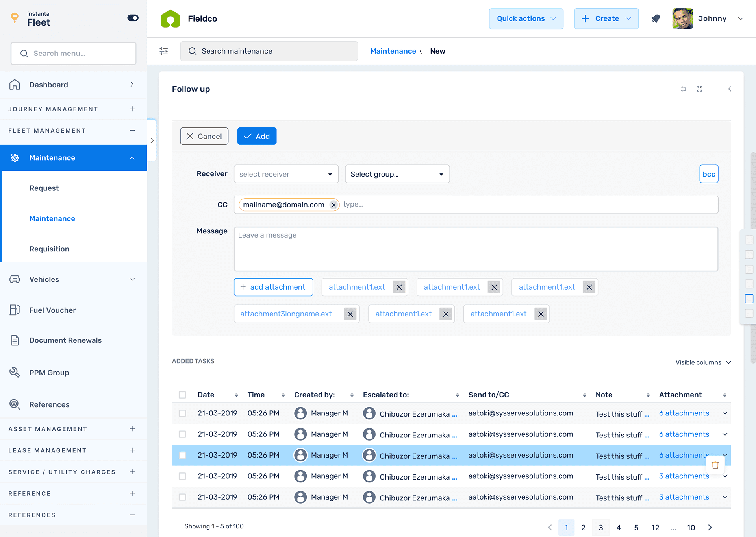Toggle the switch next to instanta Fleet
The width and height of the screenshot is (756, 537).
point(133,18)
